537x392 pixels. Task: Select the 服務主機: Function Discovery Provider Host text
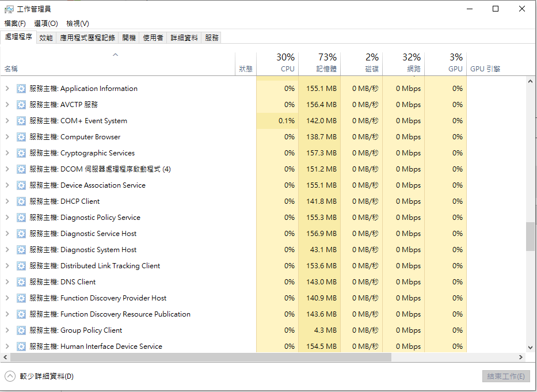[98, 298]
